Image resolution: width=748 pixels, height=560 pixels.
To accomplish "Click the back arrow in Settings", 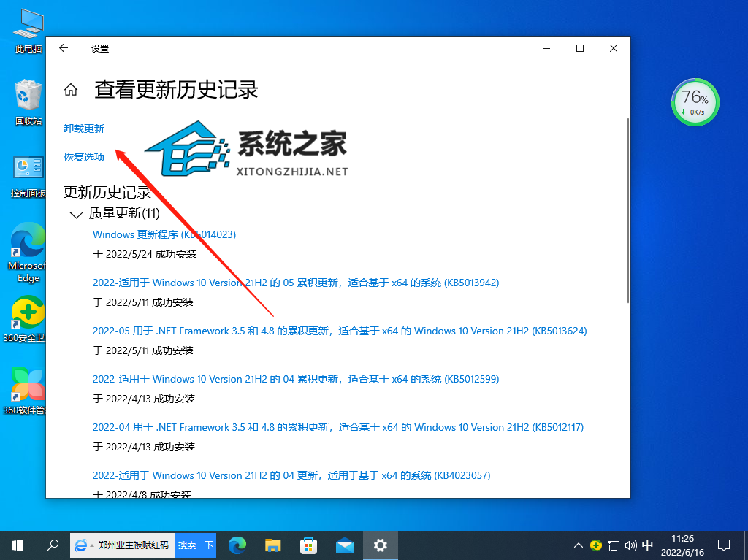I will [x=63, y=48].
